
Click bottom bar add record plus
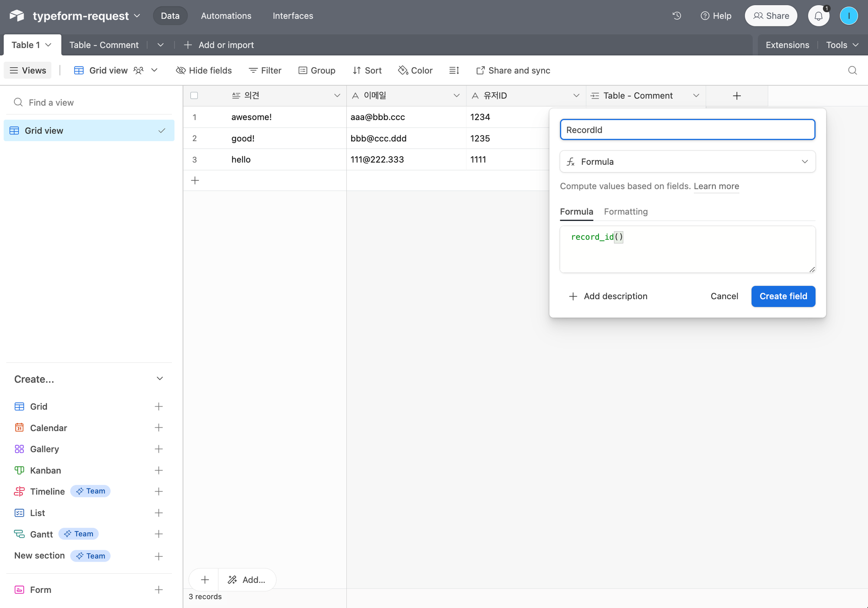coord(205,580)
